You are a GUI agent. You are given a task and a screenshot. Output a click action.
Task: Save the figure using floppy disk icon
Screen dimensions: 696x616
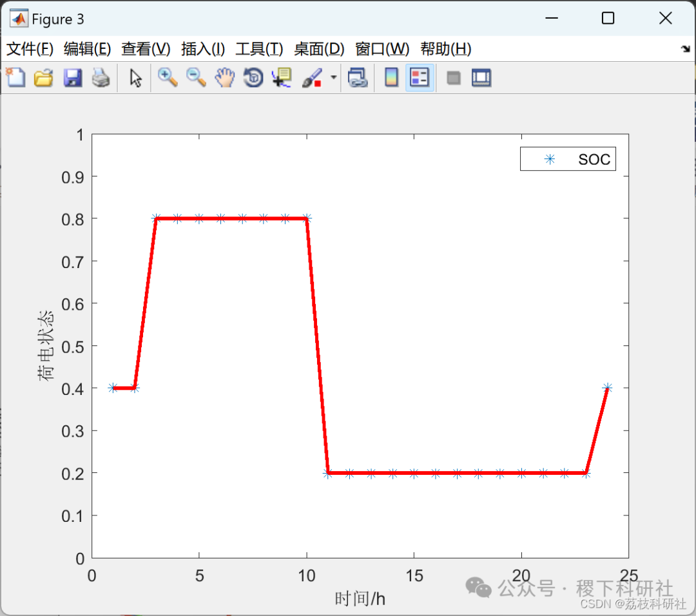pos(72,78)
